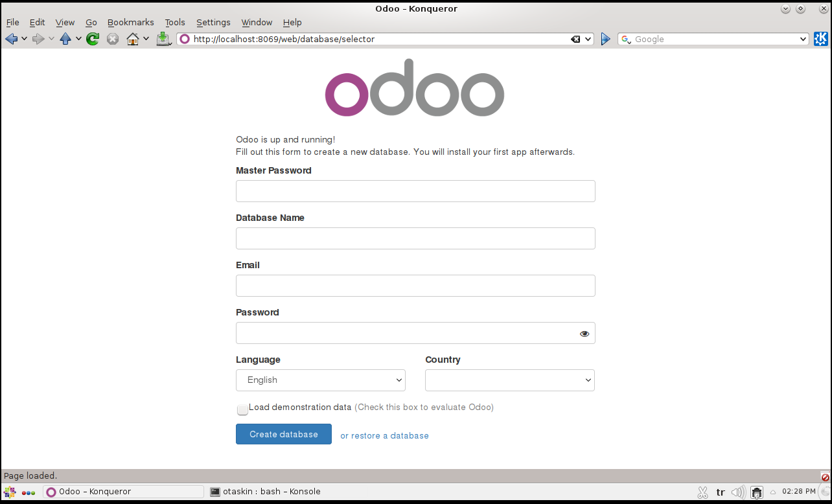
Task: Expand Home button dropdown arrow
Action: click(x=146, y=39)
